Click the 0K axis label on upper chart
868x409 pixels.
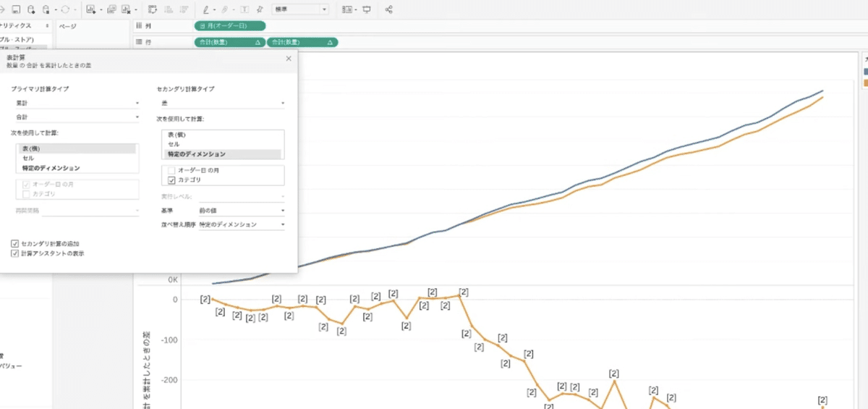click(172, 279)
